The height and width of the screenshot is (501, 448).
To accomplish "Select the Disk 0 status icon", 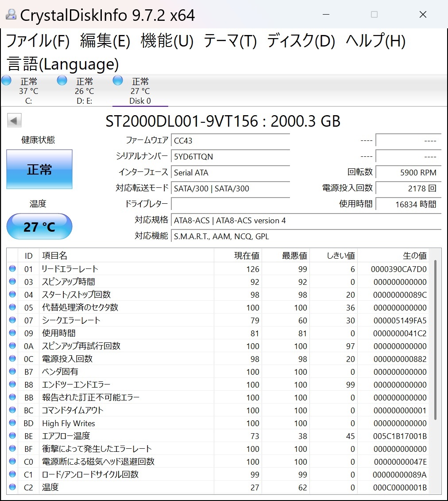I will click(x=118, y=80).
